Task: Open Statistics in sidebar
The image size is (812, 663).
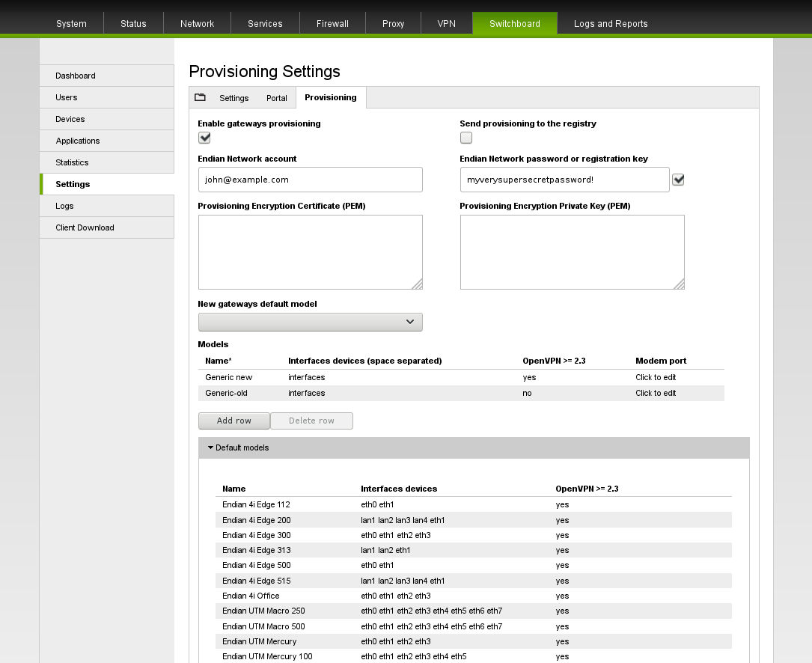Action: click(x=107, y=162)
